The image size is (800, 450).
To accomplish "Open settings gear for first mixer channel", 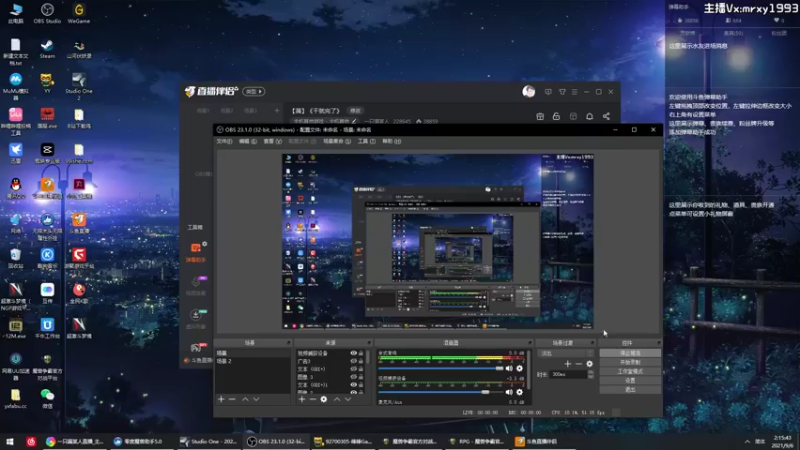I will tap(519, 368).
